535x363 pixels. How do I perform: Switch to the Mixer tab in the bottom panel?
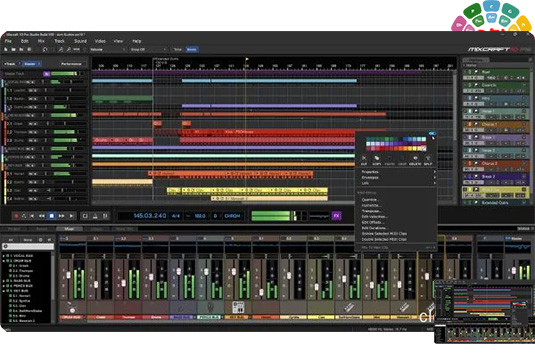[69, 229]
